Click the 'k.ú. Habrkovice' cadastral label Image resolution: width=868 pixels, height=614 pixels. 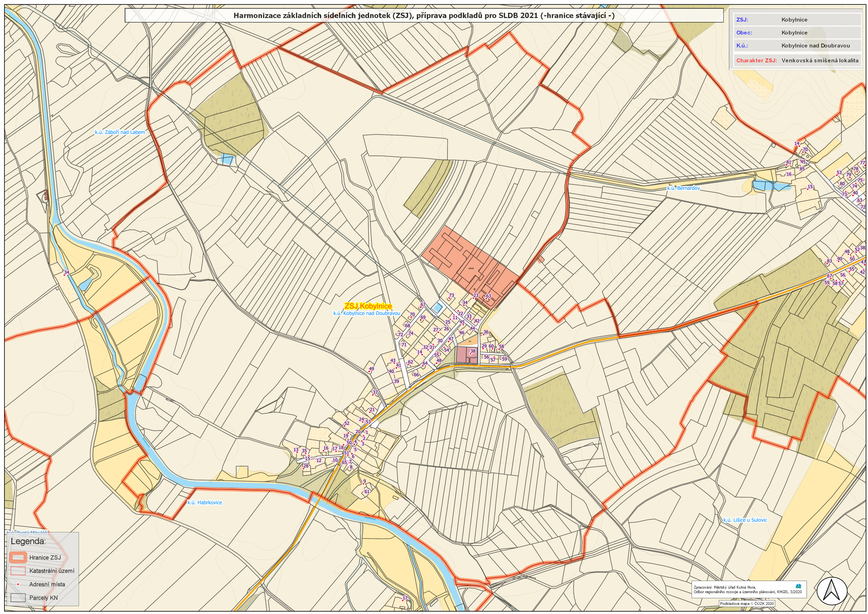(x=205, y=502)
